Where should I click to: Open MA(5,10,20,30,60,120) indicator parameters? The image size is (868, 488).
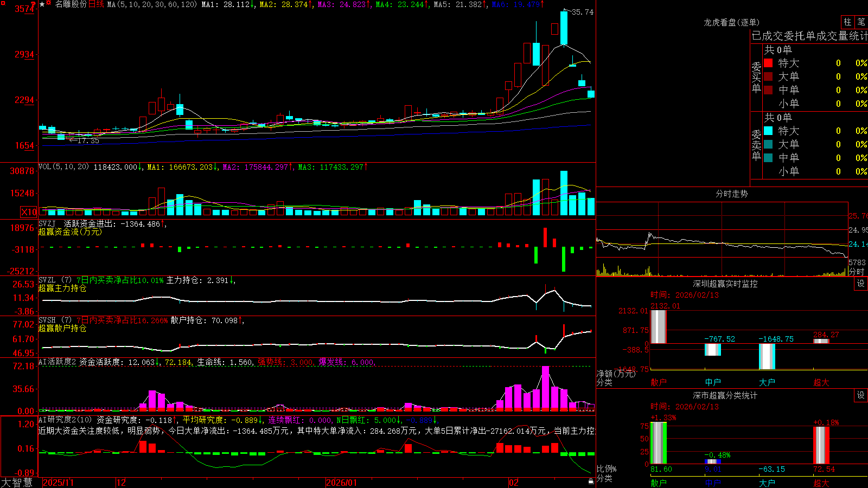coord(152,4)
